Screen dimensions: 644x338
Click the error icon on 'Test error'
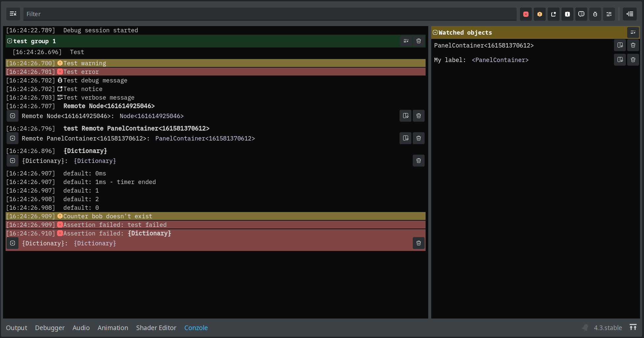pyautogui.click(x=60, y=72)
